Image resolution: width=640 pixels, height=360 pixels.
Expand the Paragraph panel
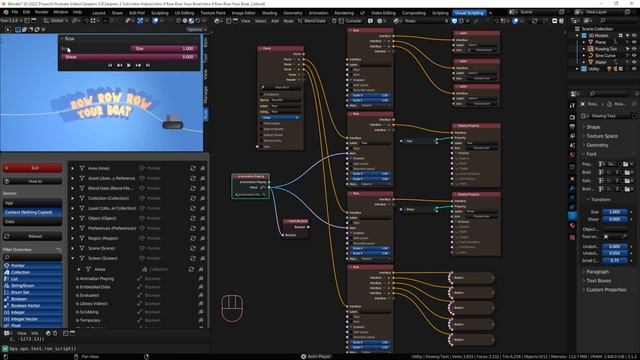click(598, 271)
